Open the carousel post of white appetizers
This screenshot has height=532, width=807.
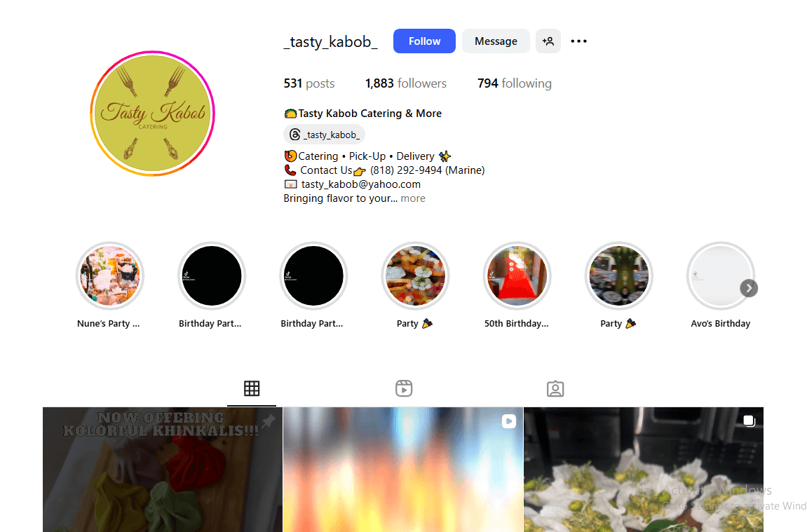pos(644,469)
